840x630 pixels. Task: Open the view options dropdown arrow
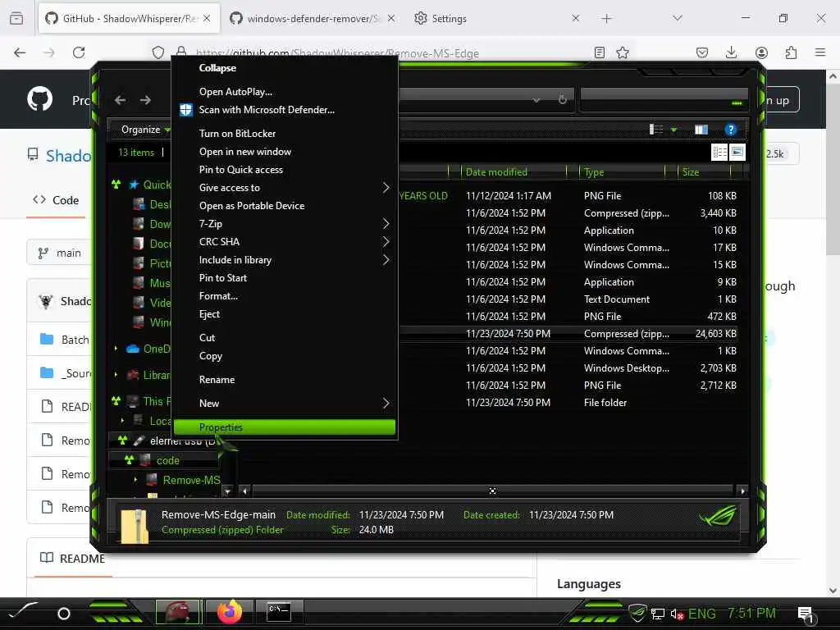click(674, 130)
